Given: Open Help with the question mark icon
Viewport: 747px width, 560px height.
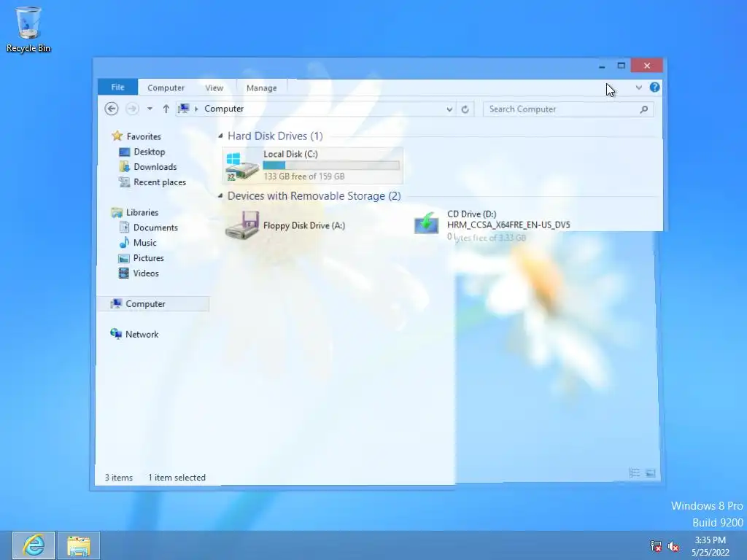Looking at the screenshot, I should [654, 87].
